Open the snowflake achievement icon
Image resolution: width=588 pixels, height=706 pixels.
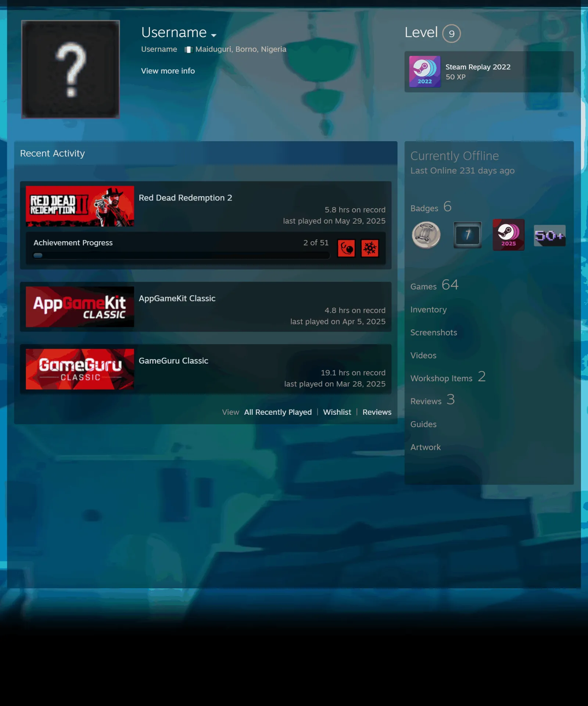(370, 248)
